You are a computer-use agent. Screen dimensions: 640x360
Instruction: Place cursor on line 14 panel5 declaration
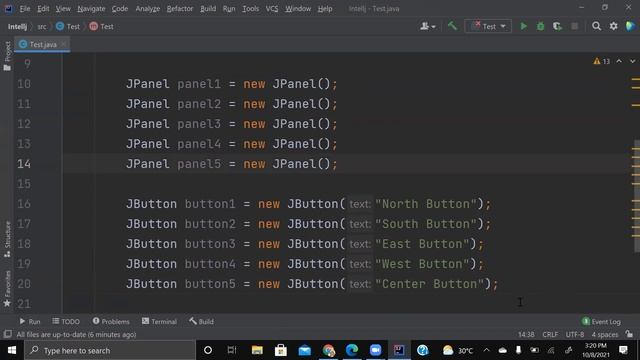pyautogui.click(x=232, y=164)
